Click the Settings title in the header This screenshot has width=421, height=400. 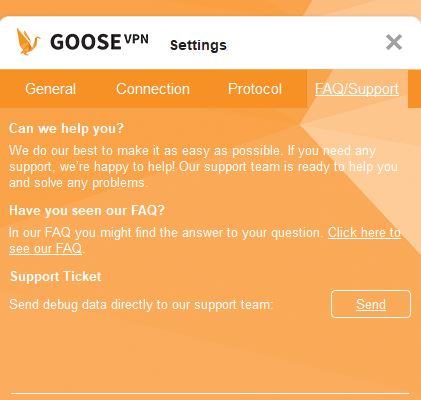click(x=198, y=45)
